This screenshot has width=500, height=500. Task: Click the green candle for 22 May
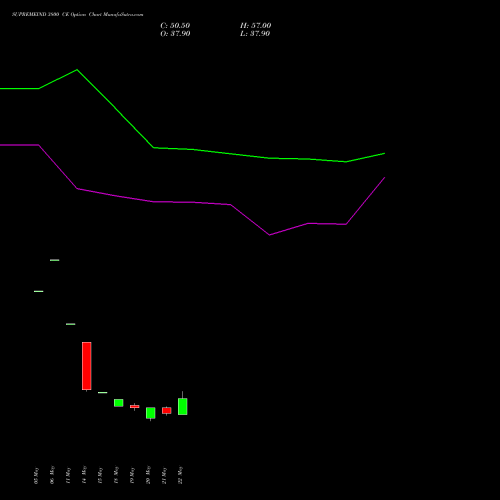pos(183,406)
